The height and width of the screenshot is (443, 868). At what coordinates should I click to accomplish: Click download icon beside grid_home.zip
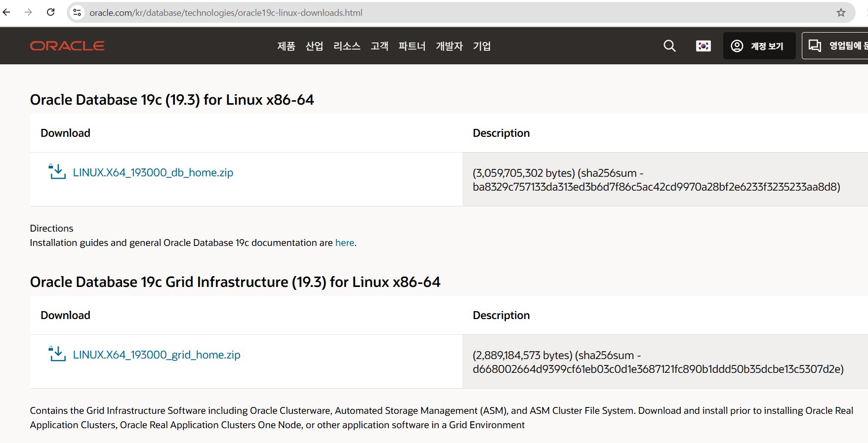[x=57, y=354]
